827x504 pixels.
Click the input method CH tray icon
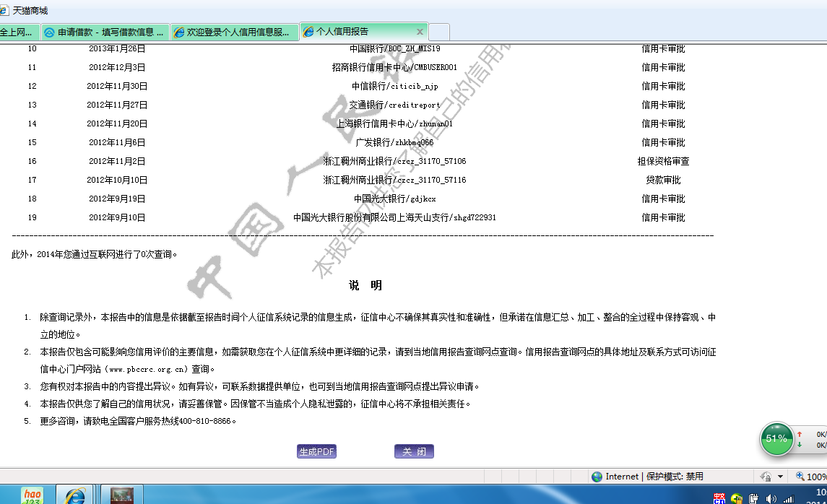719,499
